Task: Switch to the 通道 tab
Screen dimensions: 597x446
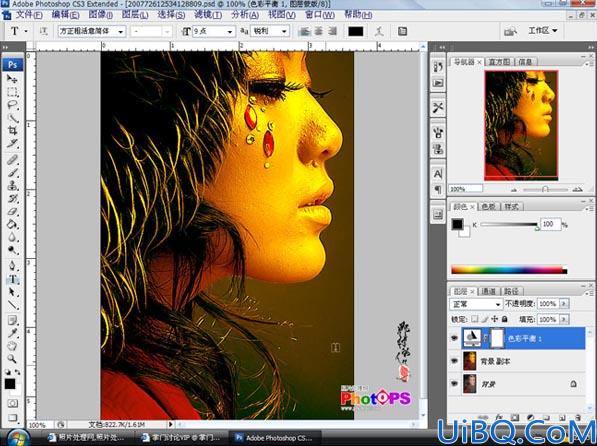Action: tap(488, 291)
